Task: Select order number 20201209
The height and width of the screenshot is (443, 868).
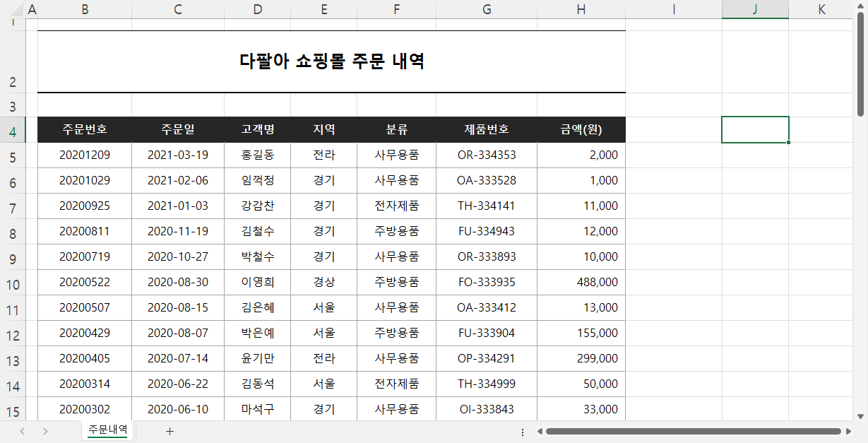Action: [85, 155]
